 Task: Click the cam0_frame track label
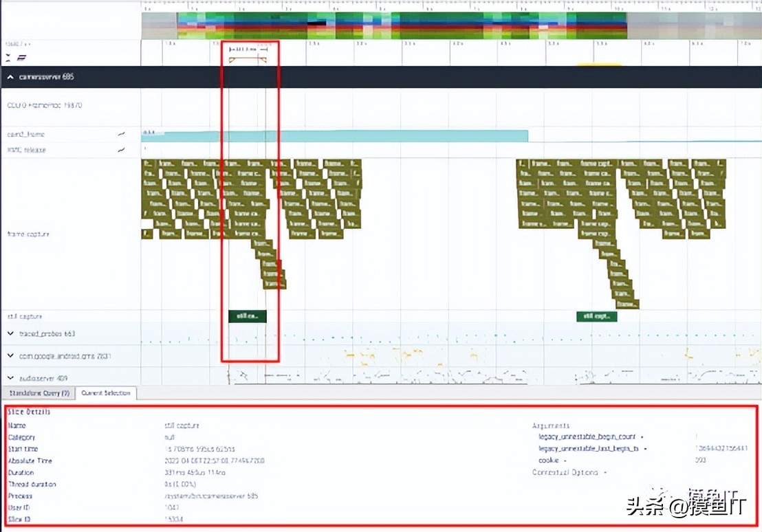click(25, 134)
